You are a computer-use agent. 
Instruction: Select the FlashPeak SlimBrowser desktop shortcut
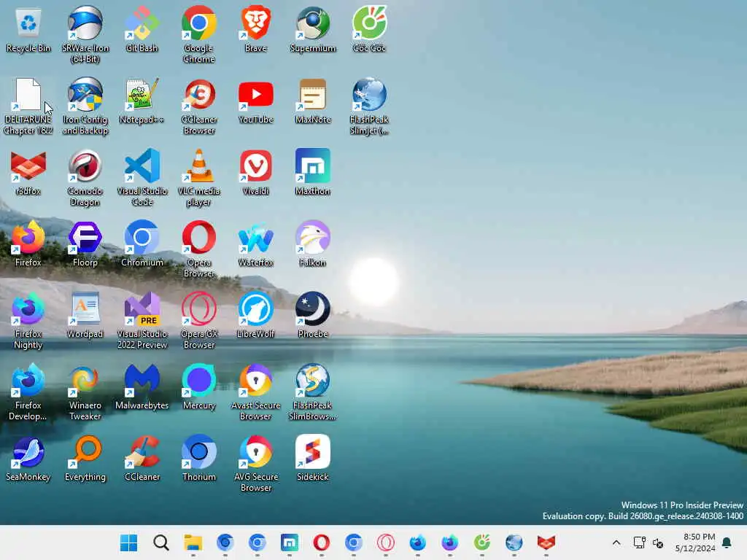click(313, 392)
